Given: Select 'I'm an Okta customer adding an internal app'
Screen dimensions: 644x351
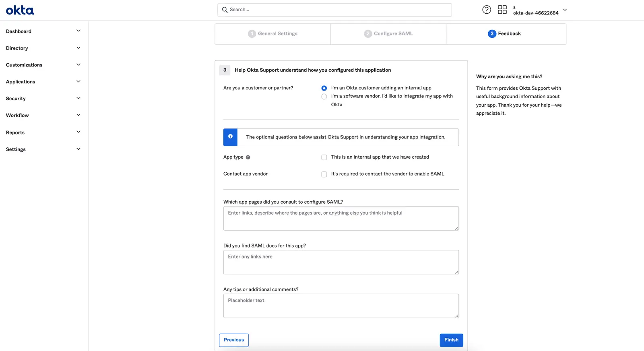Looking at the screenshot, I should click(324, 88).
